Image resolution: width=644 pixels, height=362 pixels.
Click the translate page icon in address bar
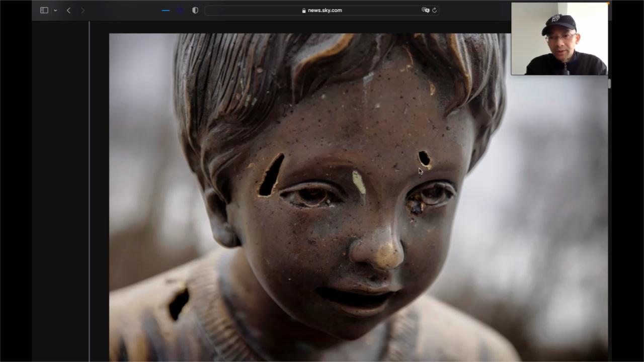click(x=425, y=10)
